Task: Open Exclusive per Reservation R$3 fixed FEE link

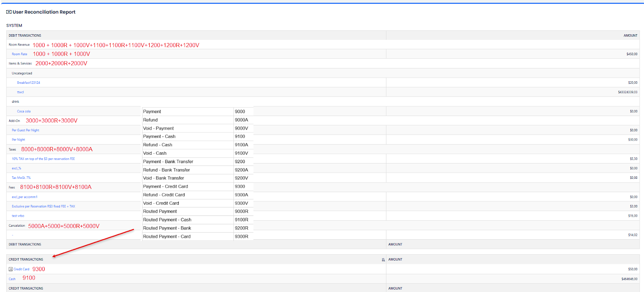Action: click(x=43, y=206)
